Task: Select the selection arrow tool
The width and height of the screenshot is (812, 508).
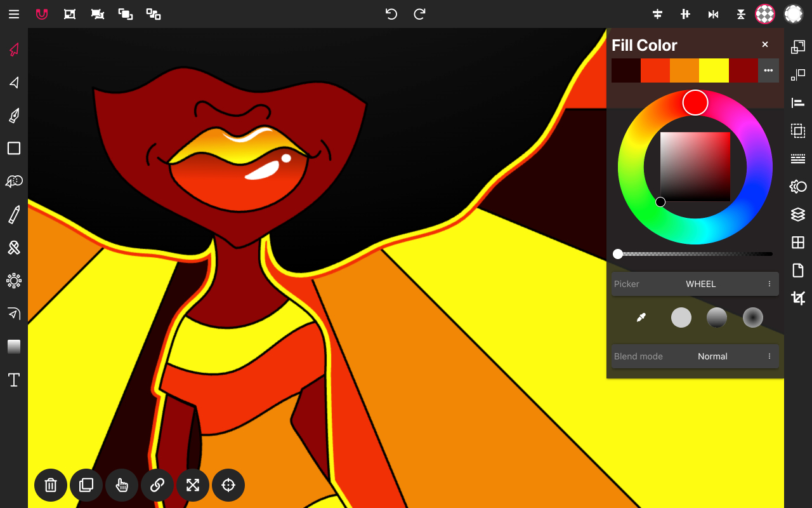Action: [14, 50]
